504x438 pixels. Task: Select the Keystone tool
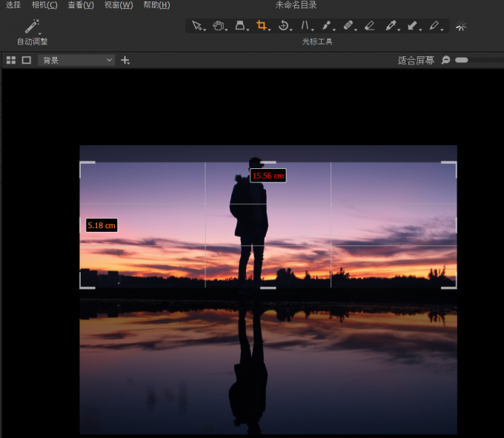pyautogui.click(x=305, y=25)
